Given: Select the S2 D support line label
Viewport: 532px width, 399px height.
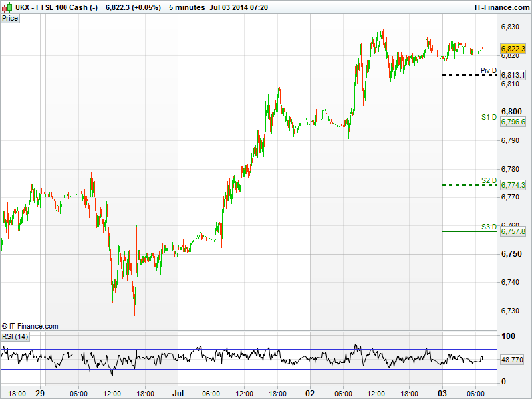Looking at the screenshot, I should [x=489, y=180].
